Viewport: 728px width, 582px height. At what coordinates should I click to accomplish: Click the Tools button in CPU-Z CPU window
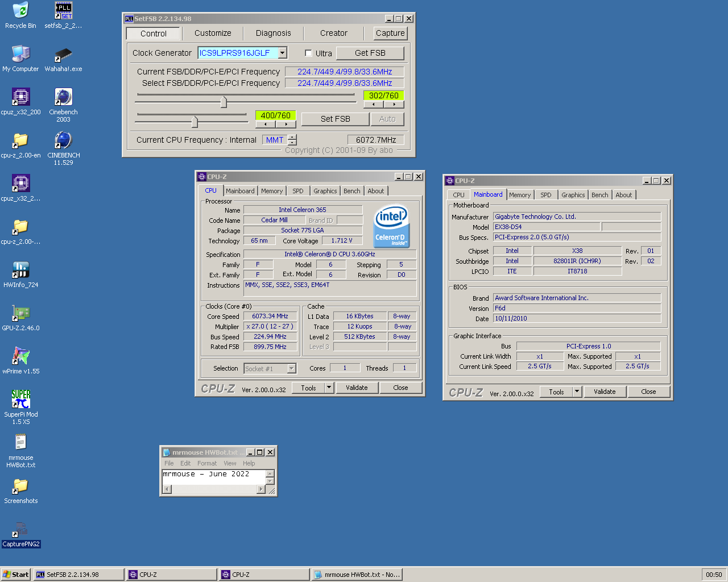pyautogui.click(x=308, y=388)
